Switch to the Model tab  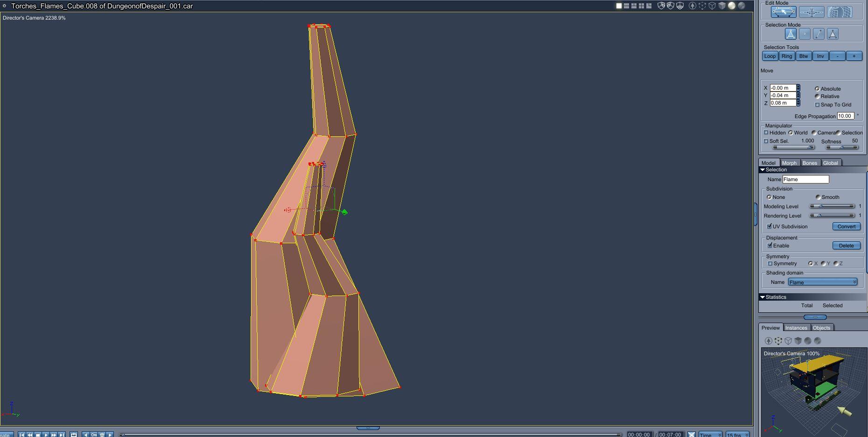(769, 163)
